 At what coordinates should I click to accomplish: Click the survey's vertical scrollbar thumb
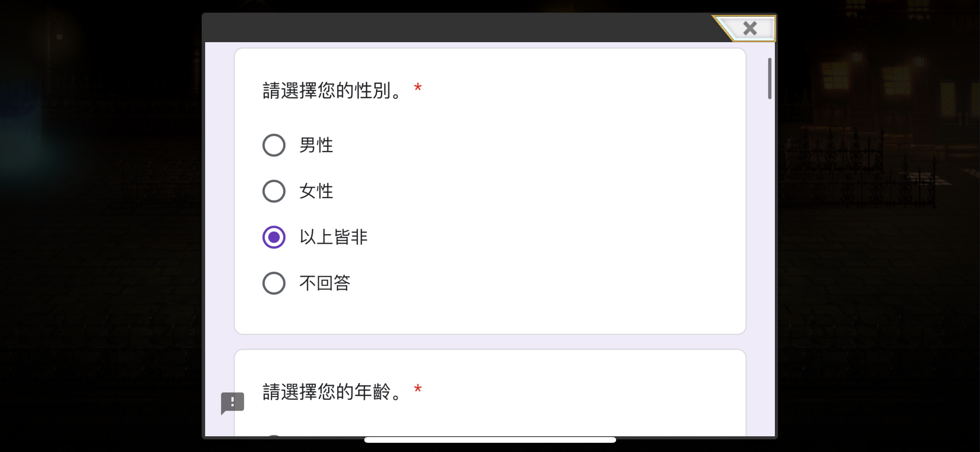pos(770,78)
